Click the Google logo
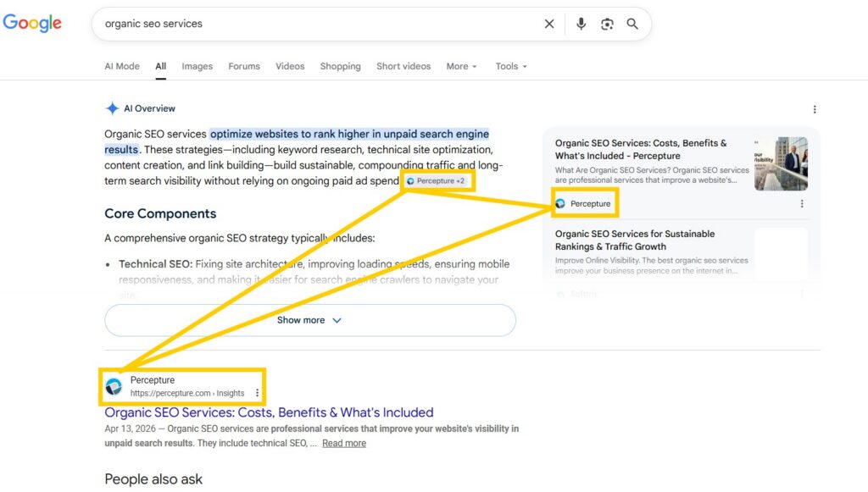This screenshot has height=492, width=868. [32, 23]
